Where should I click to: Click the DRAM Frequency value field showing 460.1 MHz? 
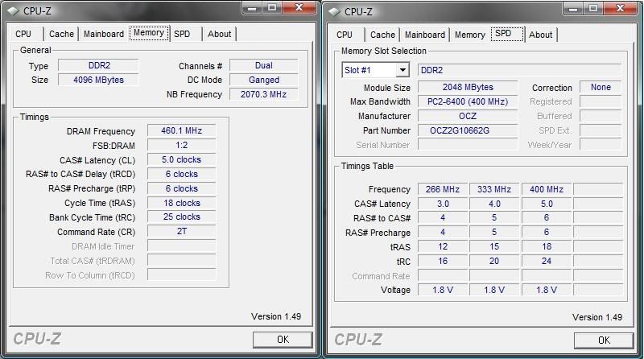[x=181, y=130]
